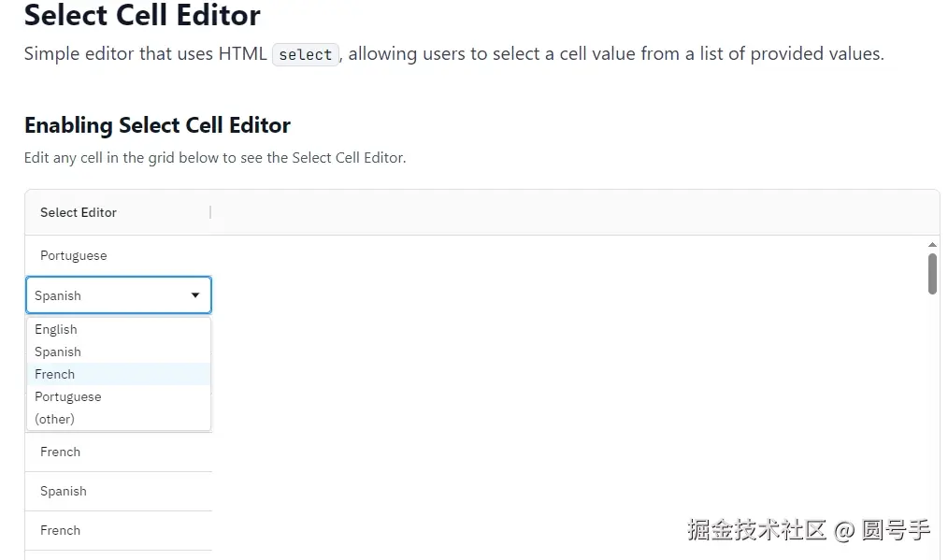Choose English from the open option list
Viewport: 948px width, 560px height.
[x=56, y=329]
